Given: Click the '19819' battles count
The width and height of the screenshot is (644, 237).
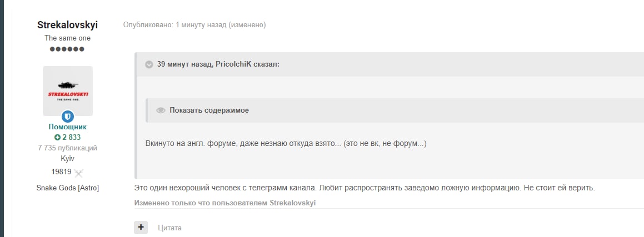Looking at the screenshot, I should [x=61, y=172].
